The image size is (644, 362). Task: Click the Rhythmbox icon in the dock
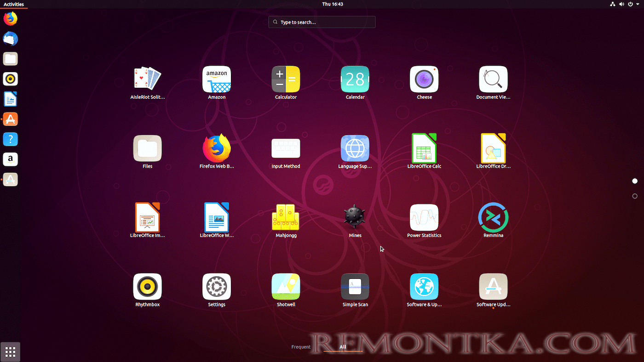coord(10,79)
